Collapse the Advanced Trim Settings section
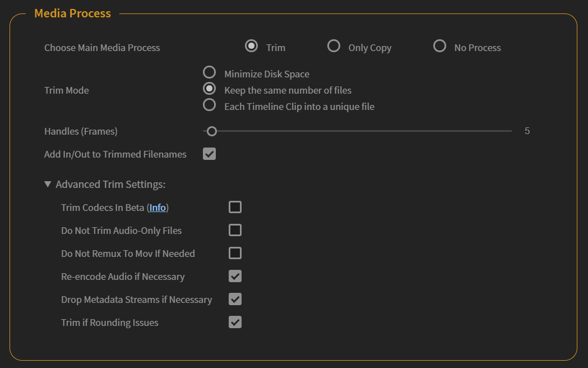Image resolution: width=588 pixels, height=368 pixels. tap(48, 184)
